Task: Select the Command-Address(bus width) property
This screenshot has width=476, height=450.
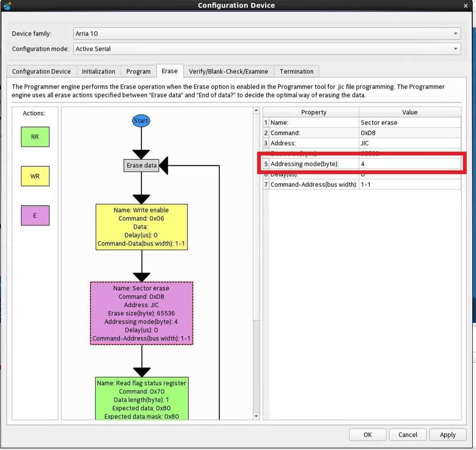Action: click(314, 184)
